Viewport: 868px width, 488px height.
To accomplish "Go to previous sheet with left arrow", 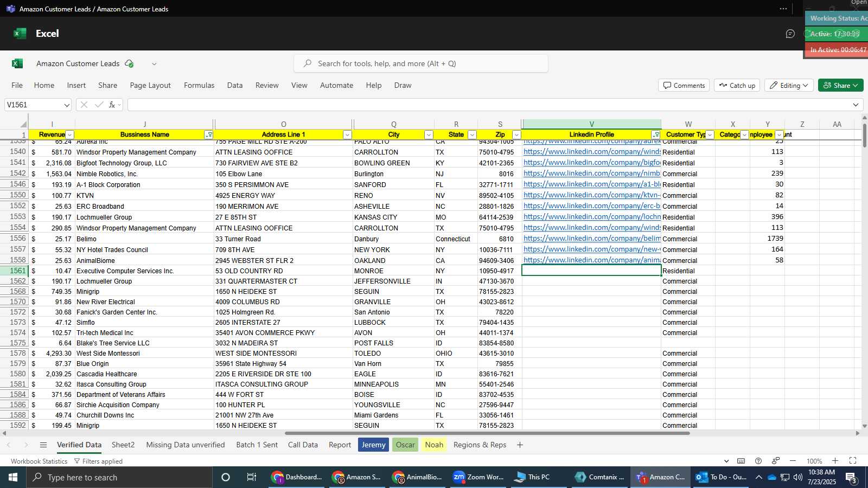I will pos(9,445).
